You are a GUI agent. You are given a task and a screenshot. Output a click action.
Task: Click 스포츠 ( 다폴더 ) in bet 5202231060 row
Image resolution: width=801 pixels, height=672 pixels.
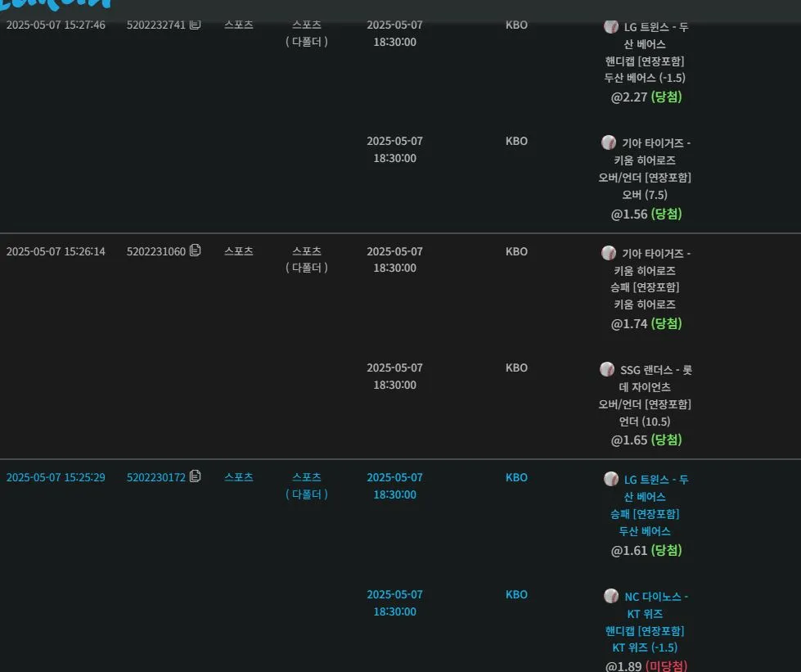(x=307, y=259)
